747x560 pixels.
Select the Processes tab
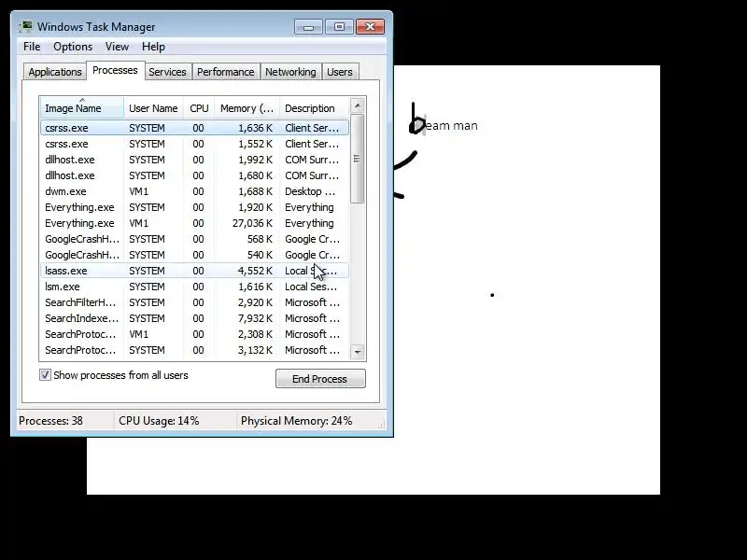[115, 71]
